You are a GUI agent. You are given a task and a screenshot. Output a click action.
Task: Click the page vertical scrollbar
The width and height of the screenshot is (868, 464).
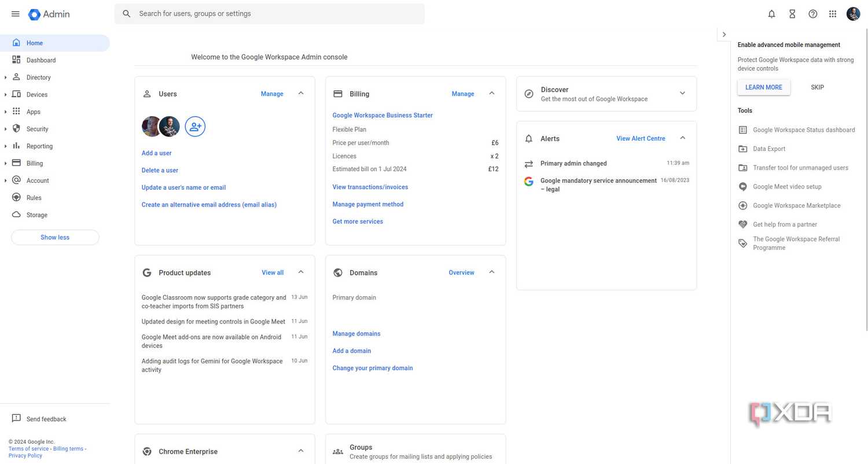click(866, 179)
